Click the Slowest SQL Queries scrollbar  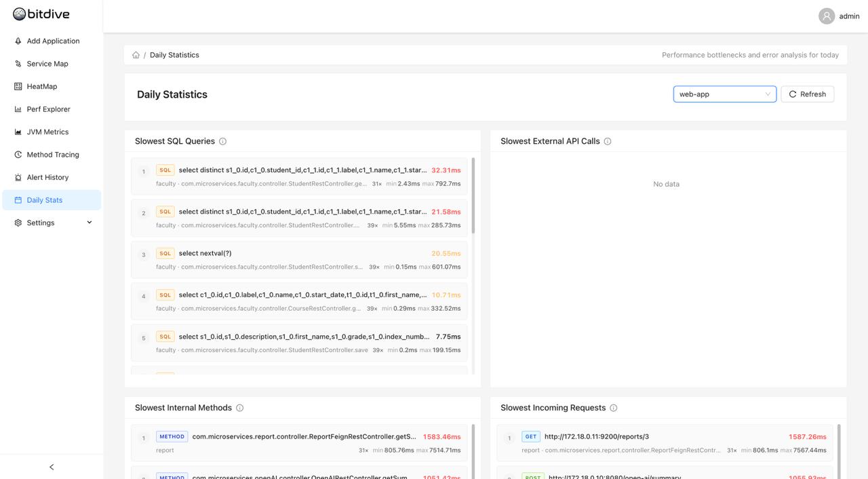(x=473, y=195)
